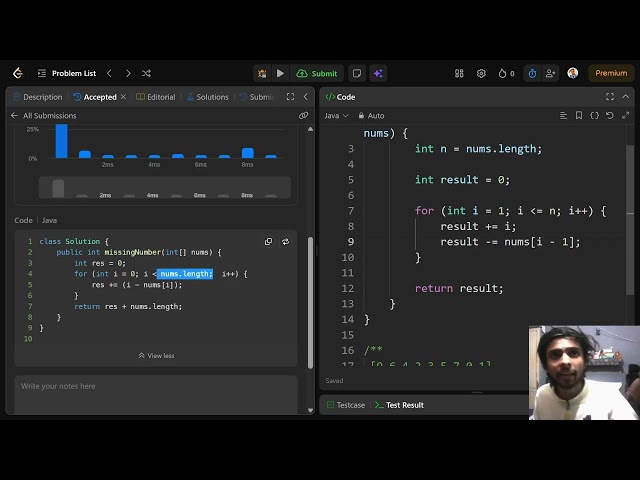Copy submission link icon
The height and width of the screenshot is (480, 640).
(303, 116)
